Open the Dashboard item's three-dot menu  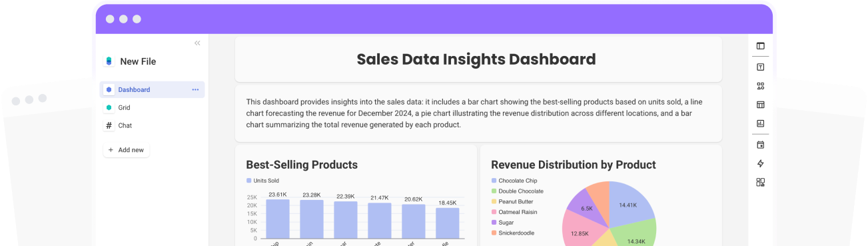(x=195, y=89)
